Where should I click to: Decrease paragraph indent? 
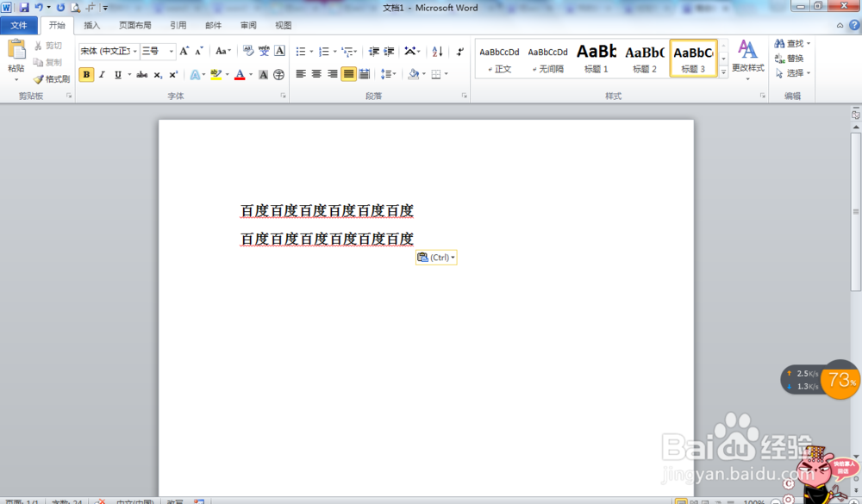coord(374,52)
